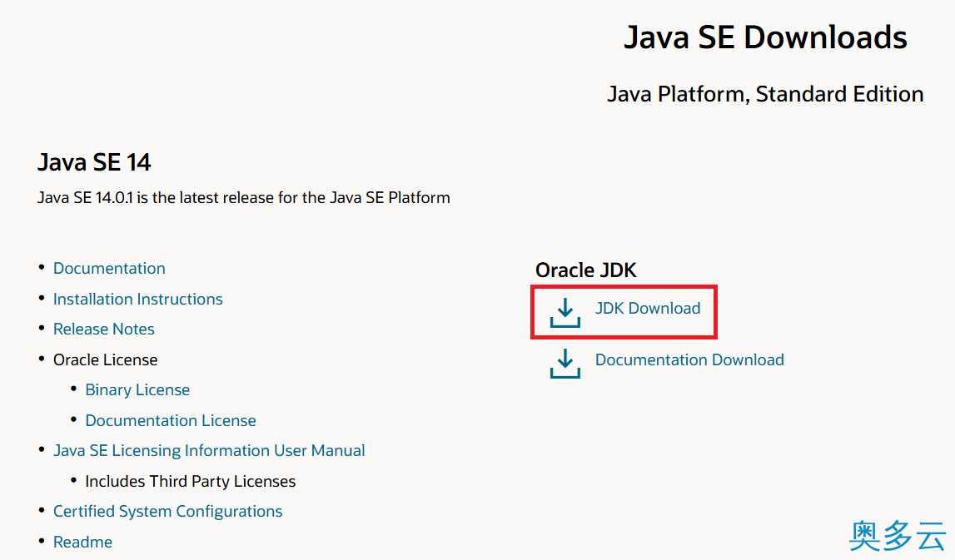
Task: Open Java SE Licensing Information User Manual
Action: pyautogui.click(x=209, y=450)
